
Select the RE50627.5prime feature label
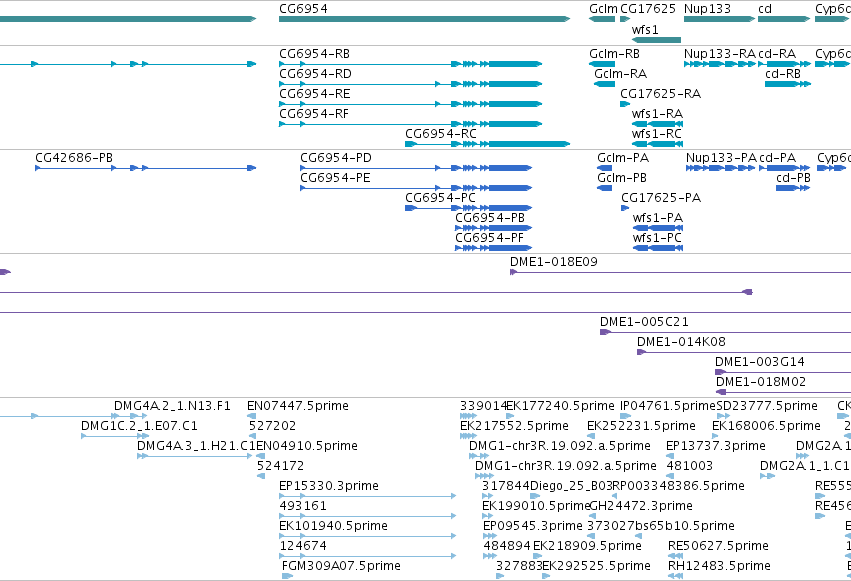(718, 547)
